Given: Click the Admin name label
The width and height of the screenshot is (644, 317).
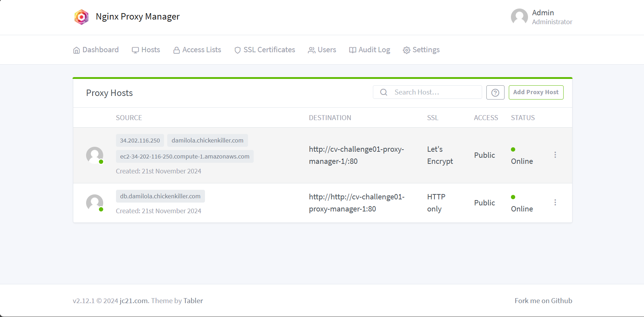Looking at the screenshot, I should click(x=543, y=13).
